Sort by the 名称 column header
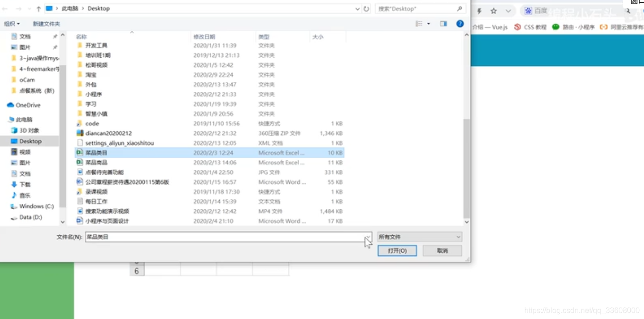This screenshot has width=644, height=319. [81, 37]
